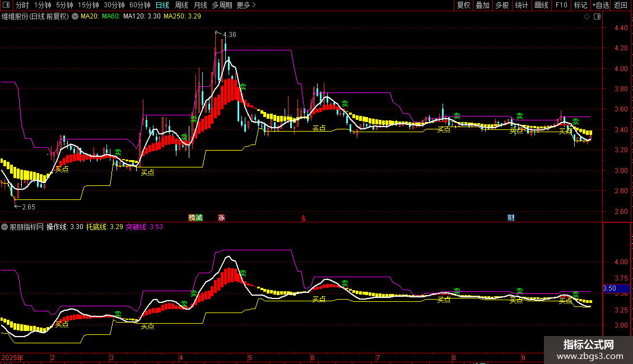The width and height of the screenshot is (633, 364).
Task: Click the 叠加 overlay button
Action: [483, 5]
